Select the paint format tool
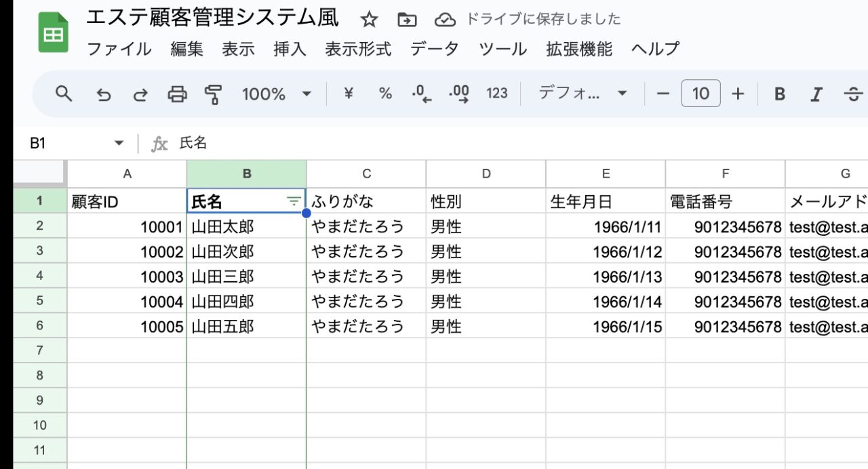The width and height of the screenshot is (868, 469). tap(212, 94)
